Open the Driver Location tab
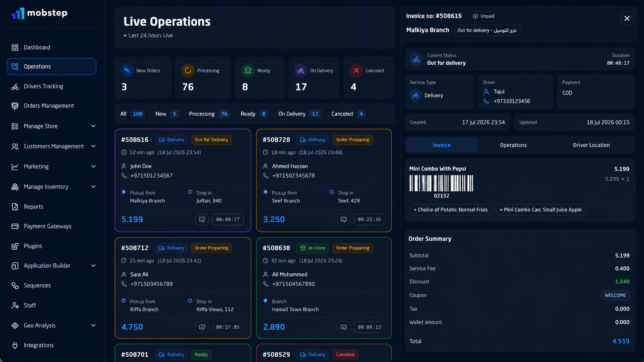644x362 pixels. tap(591, 145)
